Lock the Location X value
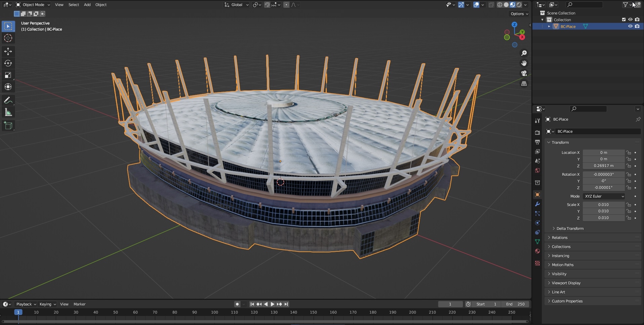 pos(628,153)
